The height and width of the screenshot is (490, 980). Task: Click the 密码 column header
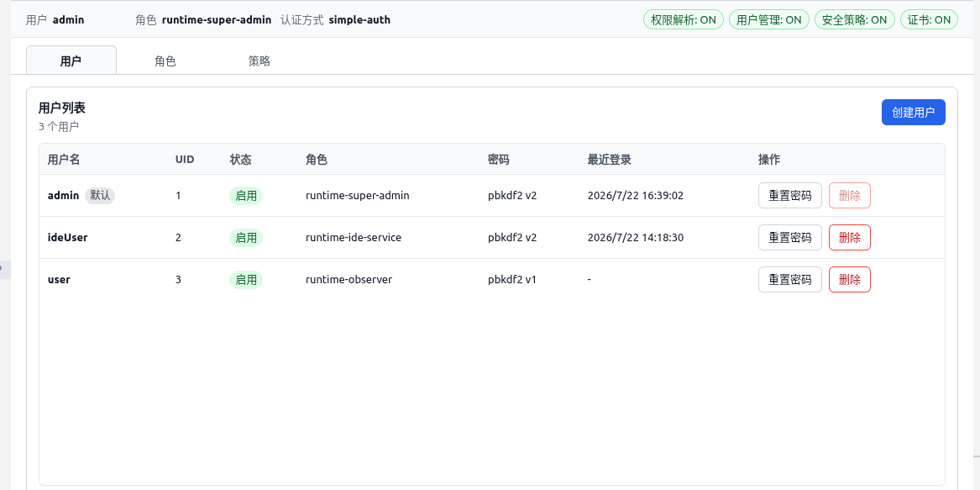[499, 160]
